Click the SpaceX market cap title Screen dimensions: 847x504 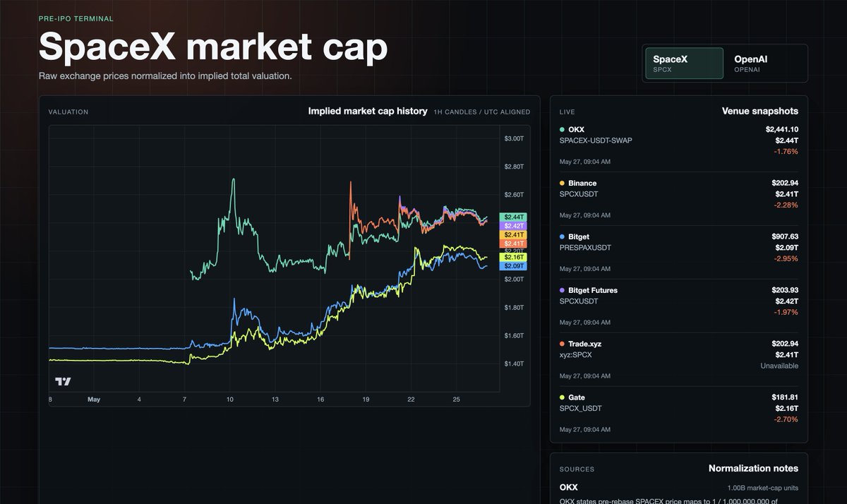[213, 47]
